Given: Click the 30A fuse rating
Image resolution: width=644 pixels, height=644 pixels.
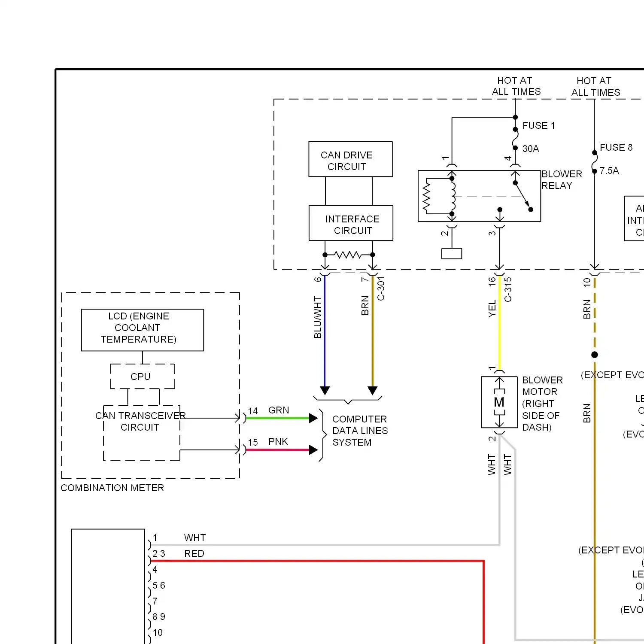Looking at the screenshot, I should (x=531, y=149).
